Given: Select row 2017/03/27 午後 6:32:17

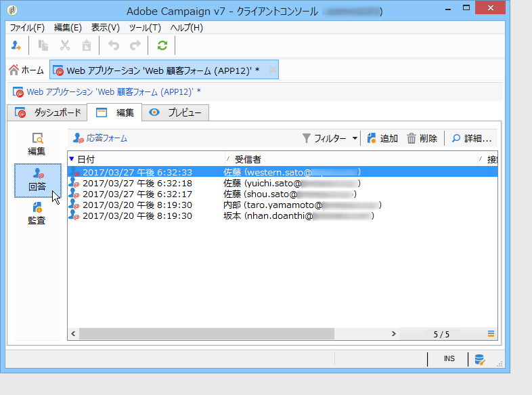Looking at the screenshot, I should tap(282, 194).
